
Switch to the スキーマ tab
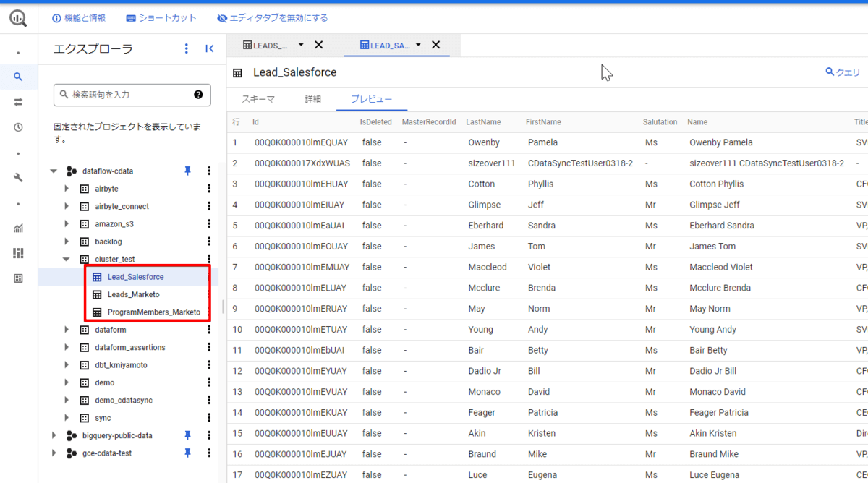pyautogui.click(x=258, y=99)
